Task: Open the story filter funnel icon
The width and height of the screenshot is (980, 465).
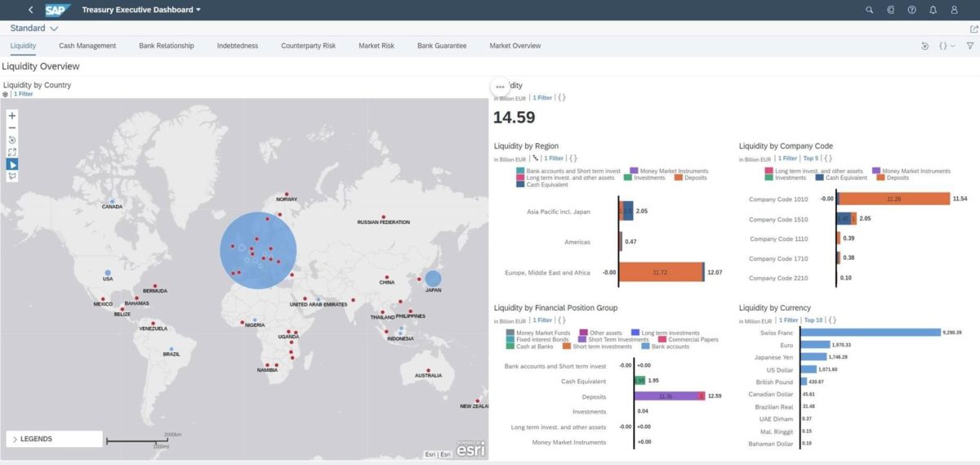Action: [x=970, y=46]
